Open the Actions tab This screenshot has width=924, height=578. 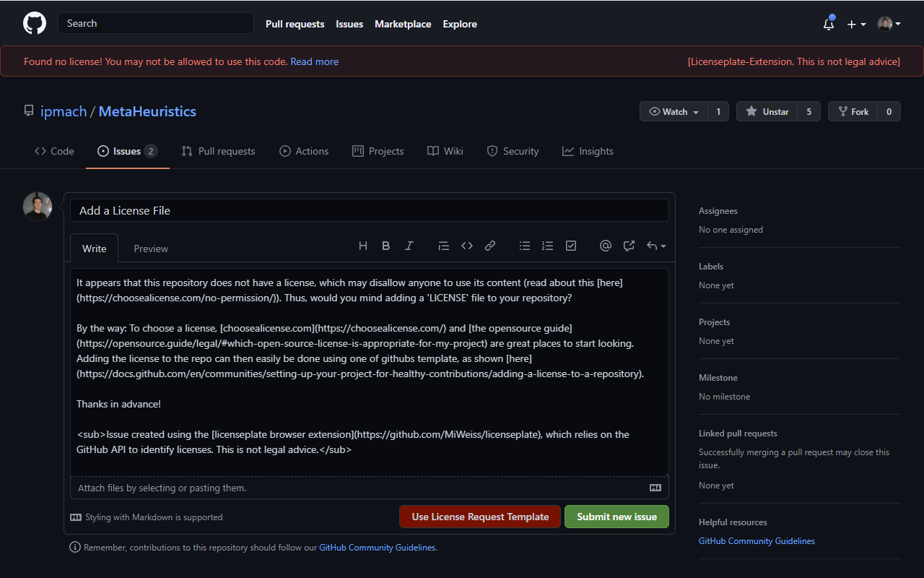click(304, 151)
